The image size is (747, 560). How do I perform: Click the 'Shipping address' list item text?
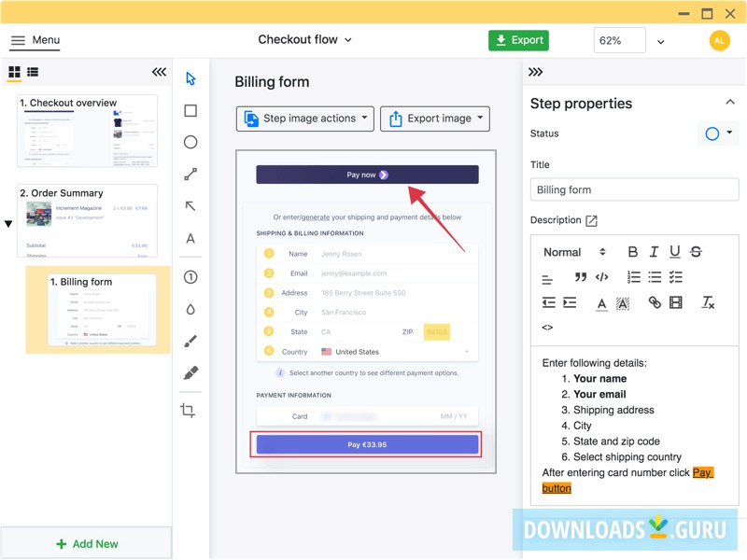pos(613,410)
